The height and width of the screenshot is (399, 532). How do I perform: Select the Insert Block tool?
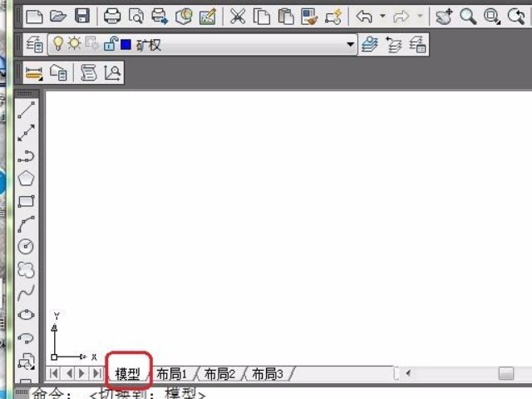26,361
